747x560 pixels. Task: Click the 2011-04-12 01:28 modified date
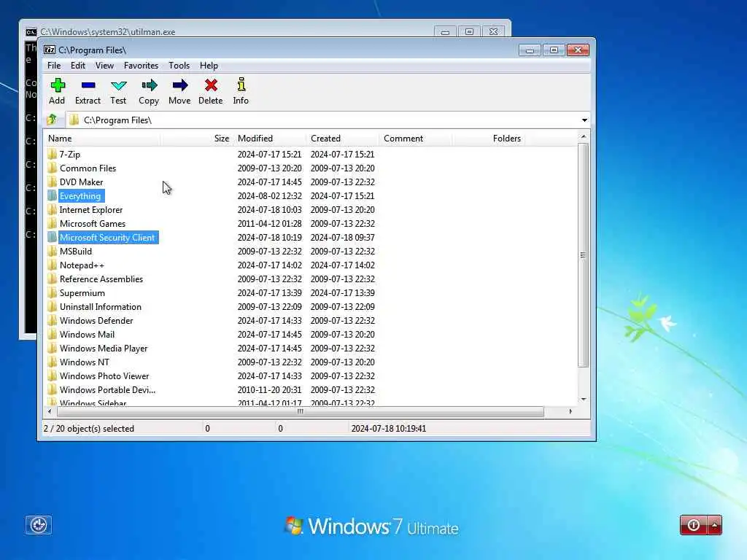270,223
